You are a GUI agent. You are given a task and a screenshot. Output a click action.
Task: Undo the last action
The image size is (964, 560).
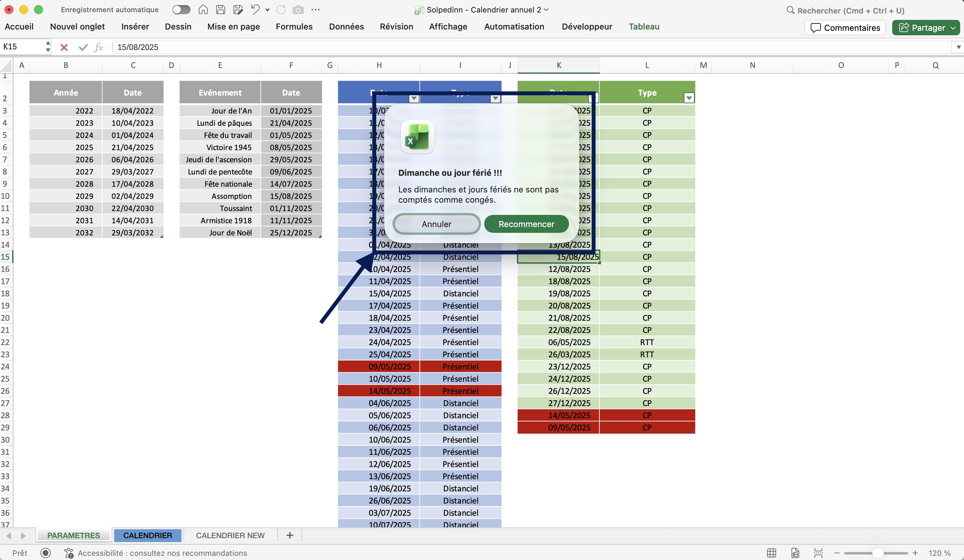click(x=255, y=10)
